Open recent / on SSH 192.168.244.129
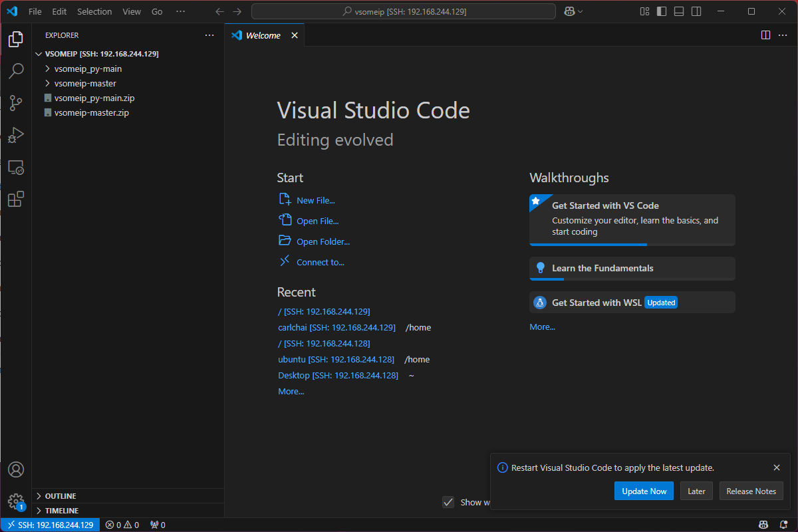 click(324, 311)
